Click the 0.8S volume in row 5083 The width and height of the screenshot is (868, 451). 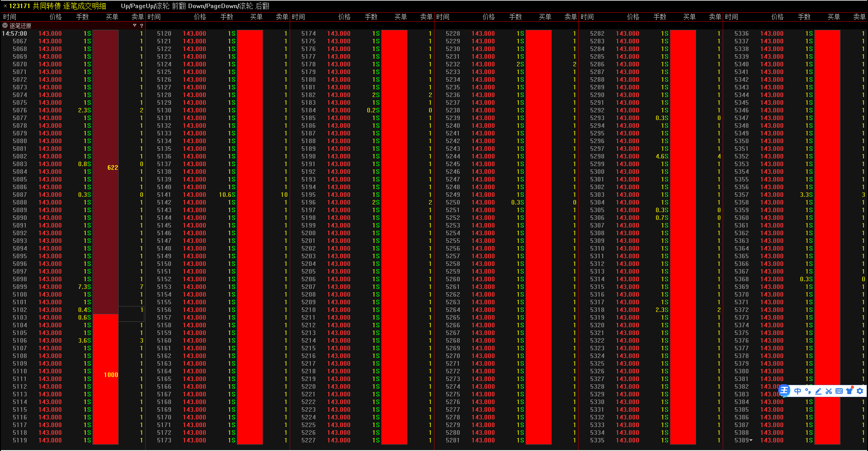84,164
